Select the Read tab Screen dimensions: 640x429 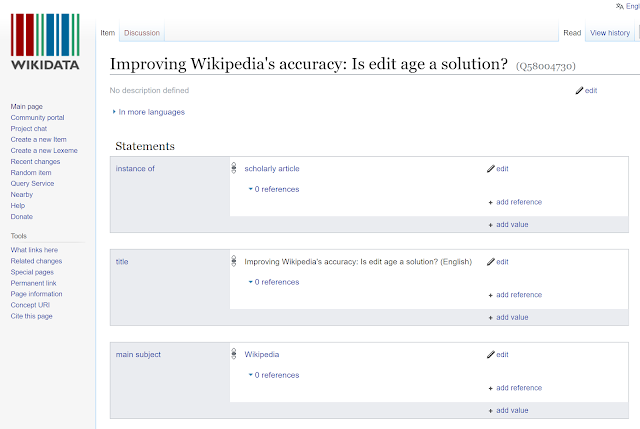pyautogui.click(x=572, y=33)
